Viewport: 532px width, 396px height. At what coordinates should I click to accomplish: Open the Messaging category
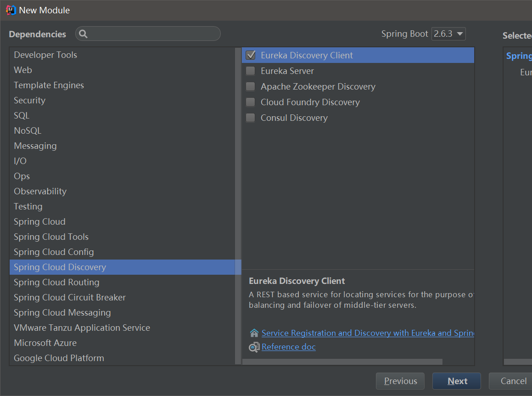tap(122, 146)
